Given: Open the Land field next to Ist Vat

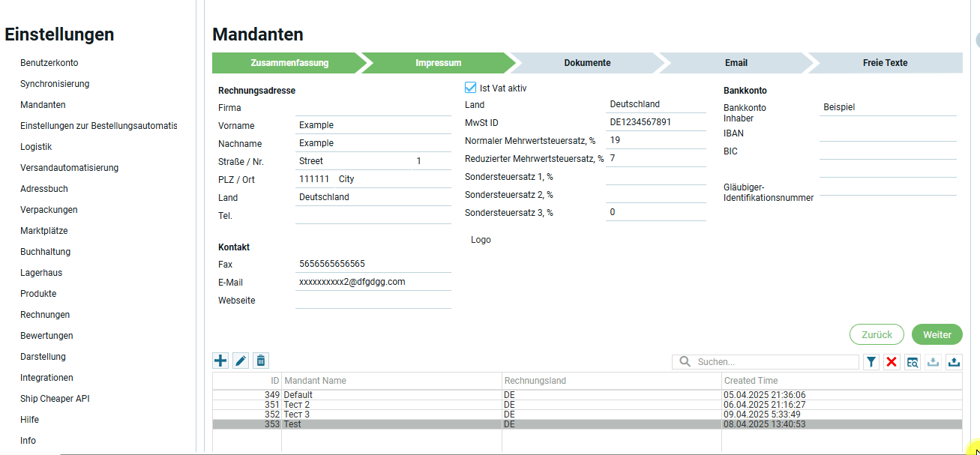Looking at the screenshot, I should click(x=655, y=104).
